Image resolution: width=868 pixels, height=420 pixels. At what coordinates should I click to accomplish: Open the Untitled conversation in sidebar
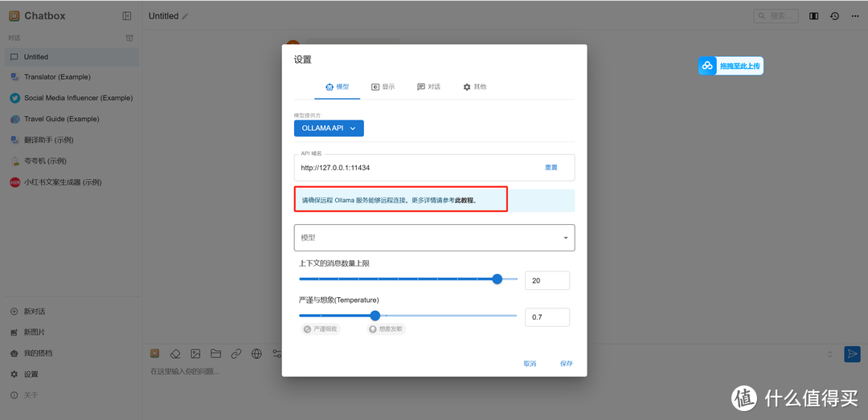tap(72, 57)
